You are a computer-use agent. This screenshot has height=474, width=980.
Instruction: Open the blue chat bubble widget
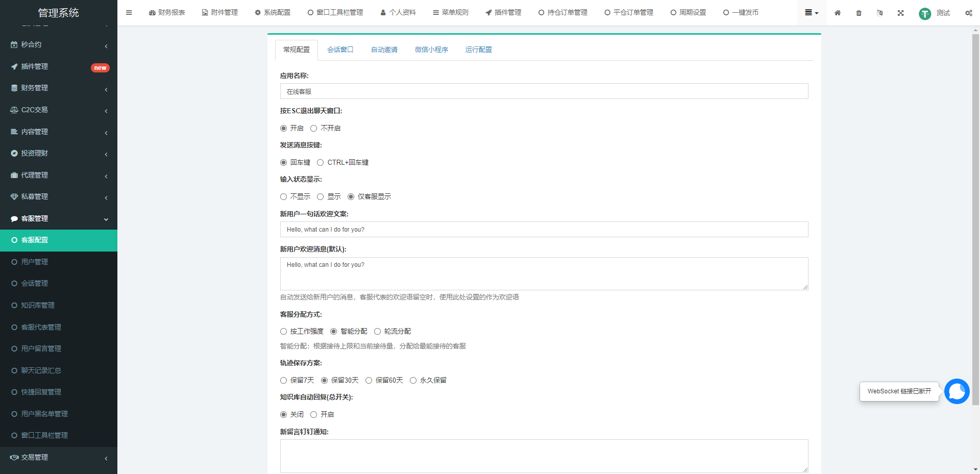[957, 391]
